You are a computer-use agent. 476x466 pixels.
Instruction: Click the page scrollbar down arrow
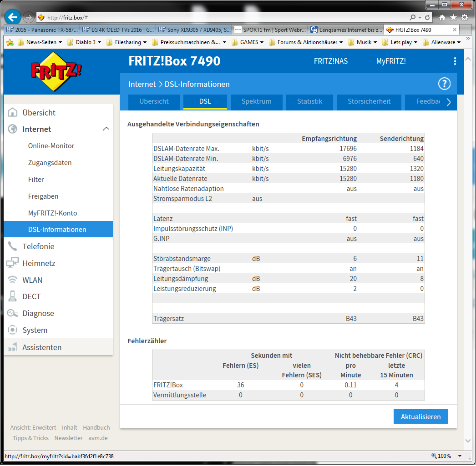click(x=468, y=441)
